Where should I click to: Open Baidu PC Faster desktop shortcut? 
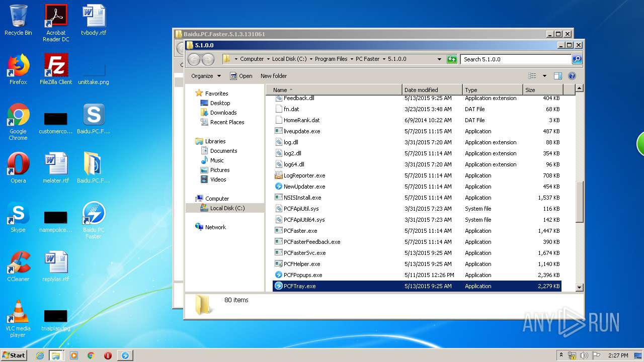(94, 220)
